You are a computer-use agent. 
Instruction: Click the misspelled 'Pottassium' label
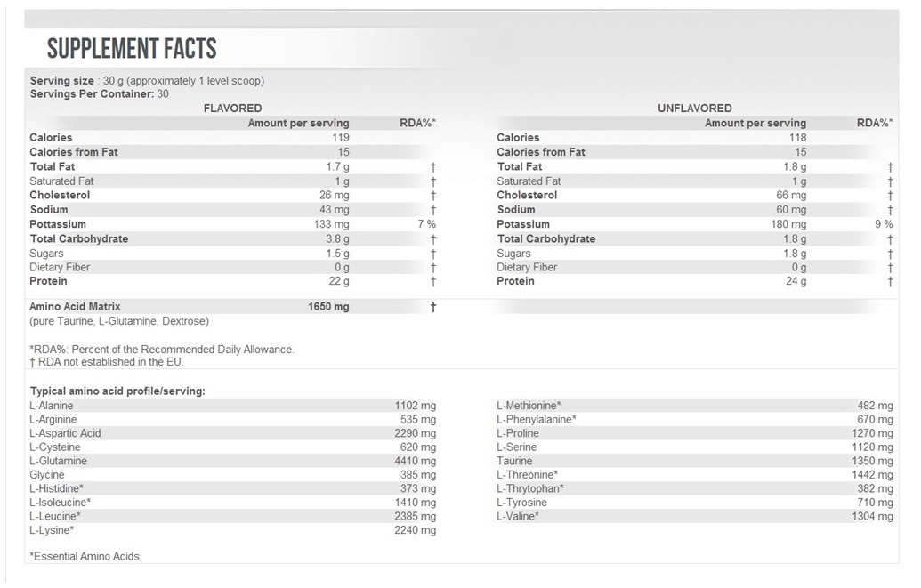tap(58, 224)
